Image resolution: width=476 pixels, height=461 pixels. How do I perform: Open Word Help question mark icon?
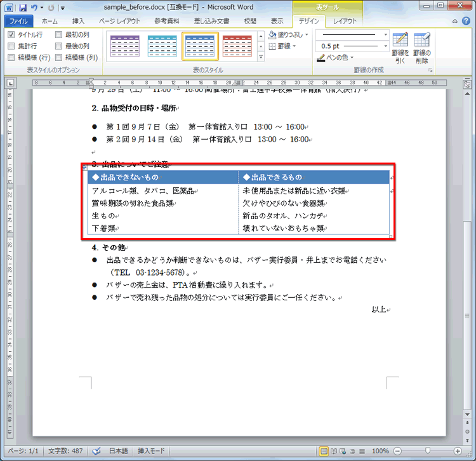(x=466, y=21)
